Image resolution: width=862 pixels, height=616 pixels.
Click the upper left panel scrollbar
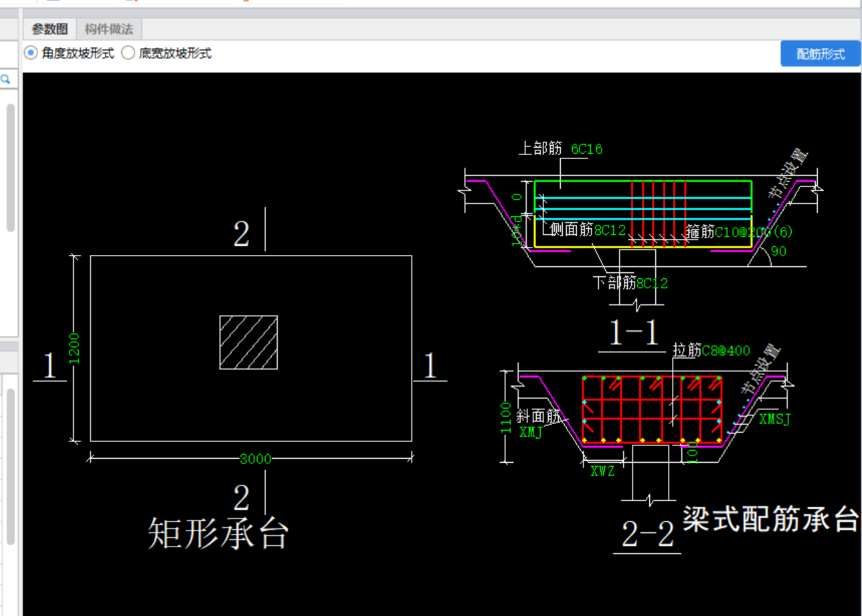pyautogui.click(x=10, y=167)
